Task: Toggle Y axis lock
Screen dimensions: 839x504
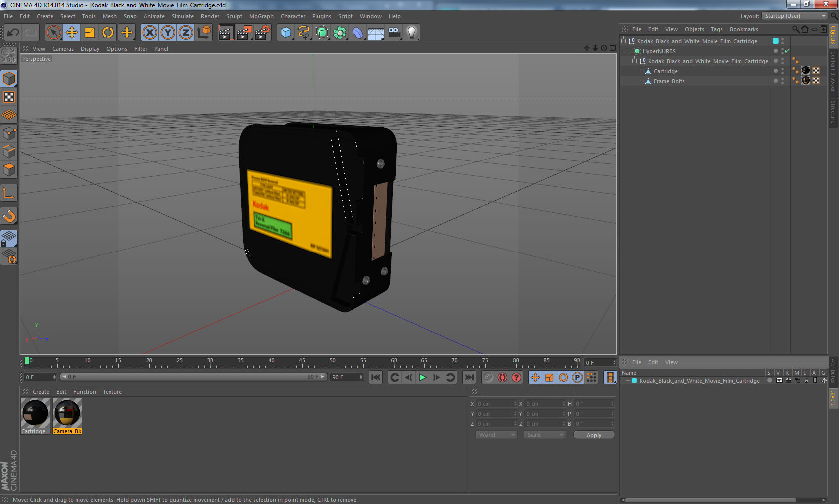Action: pos(168,33)
